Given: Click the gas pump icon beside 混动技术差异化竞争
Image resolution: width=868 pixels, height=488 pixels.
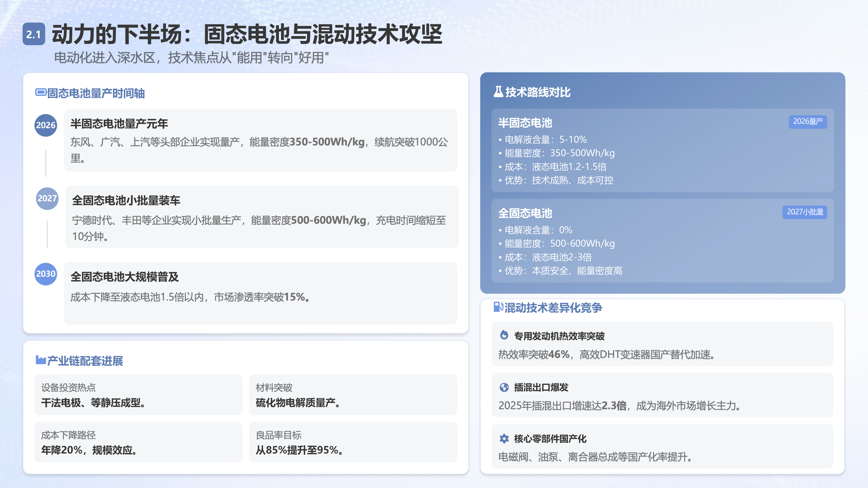Looking at the screenshot, I should coord(498,307).
